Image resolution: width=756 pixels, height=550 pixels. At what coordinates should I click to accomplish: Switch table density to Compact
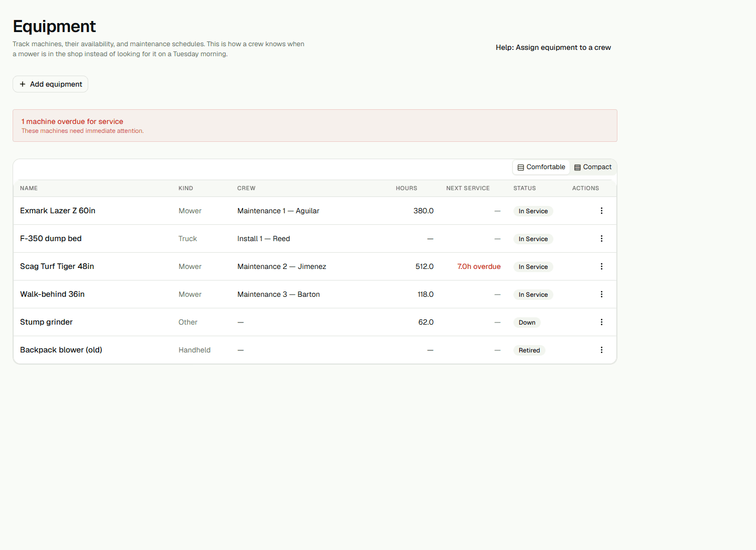tap(593, 167)
